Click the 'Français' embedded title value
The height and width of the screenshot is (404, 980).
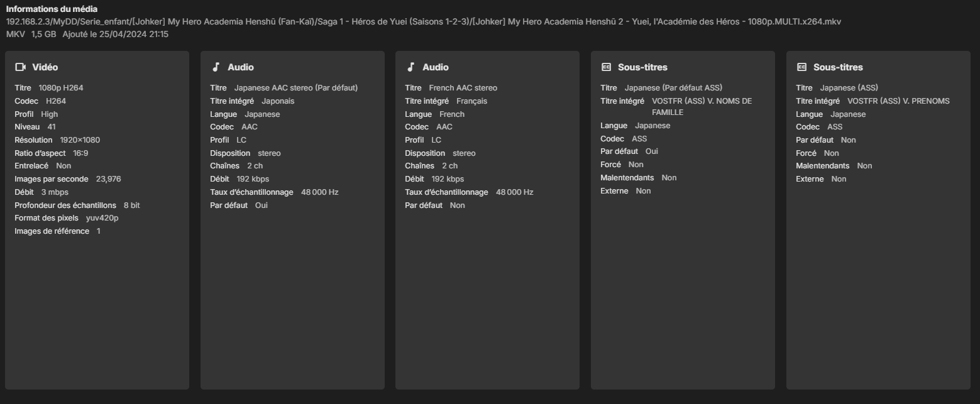coord(471,101)
